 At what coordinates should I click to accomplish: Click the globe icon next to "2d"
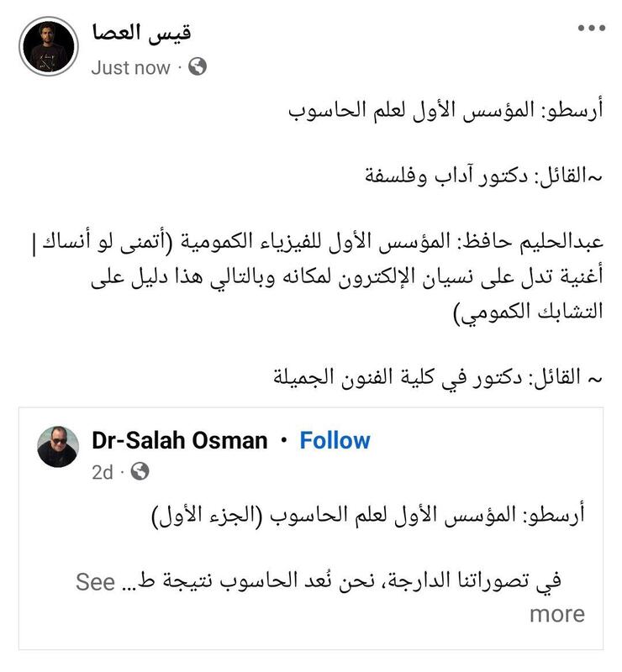(x=140, y=473)
